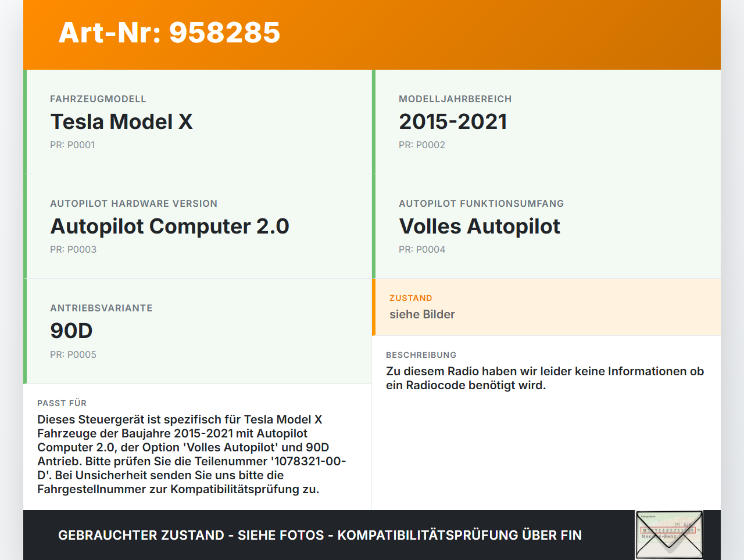The image size is (744, 560).
Task: Select the Passt für section heading
Action: [61, 403]
